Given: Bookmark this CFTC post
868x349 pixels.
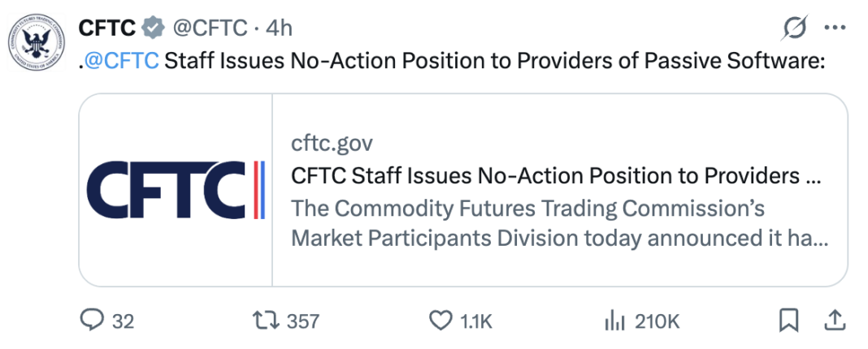Looking at the screenshot, I should coord(788,321).
